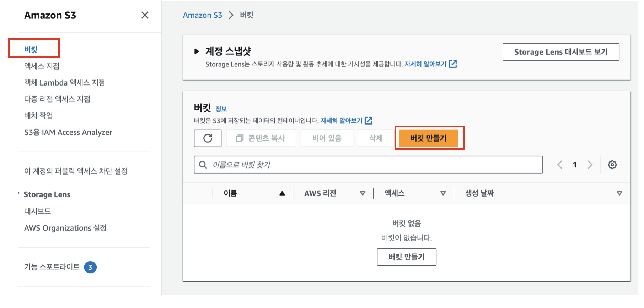Sort table by 액세스 column
The height and width of the screenshot is (308, 644).
pos(443,193)
